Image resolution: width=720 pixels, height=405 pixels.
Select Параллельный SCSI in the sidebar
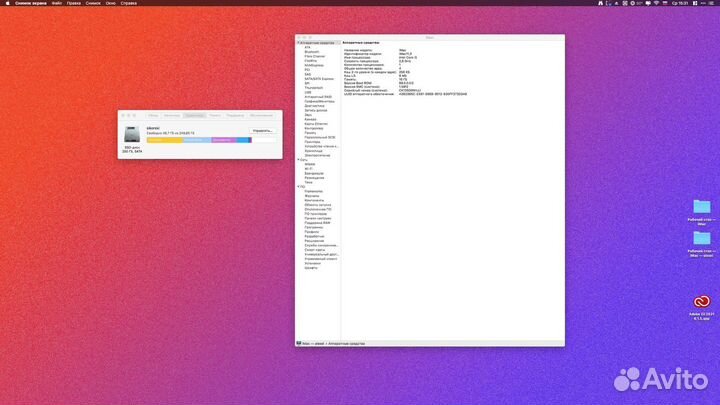[320, 137]
